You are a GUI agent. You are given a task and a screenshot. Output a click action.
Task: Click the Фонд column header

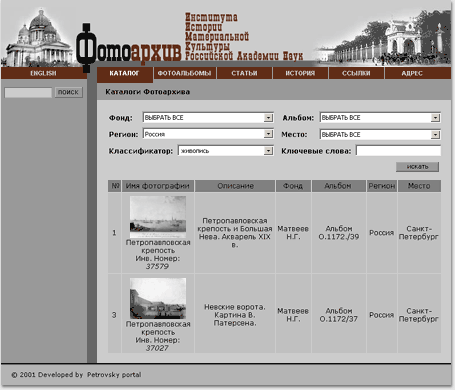click(293, 186)
